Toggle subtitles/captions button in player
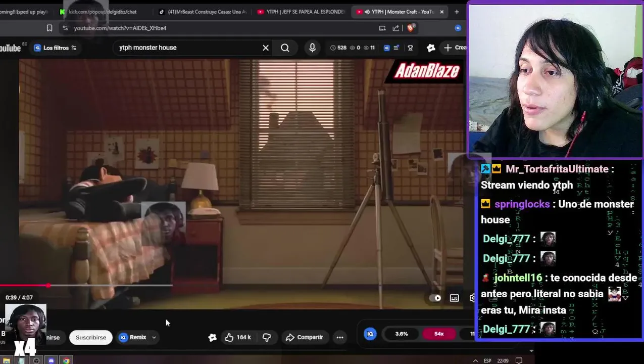 click(x=454, y=298)
